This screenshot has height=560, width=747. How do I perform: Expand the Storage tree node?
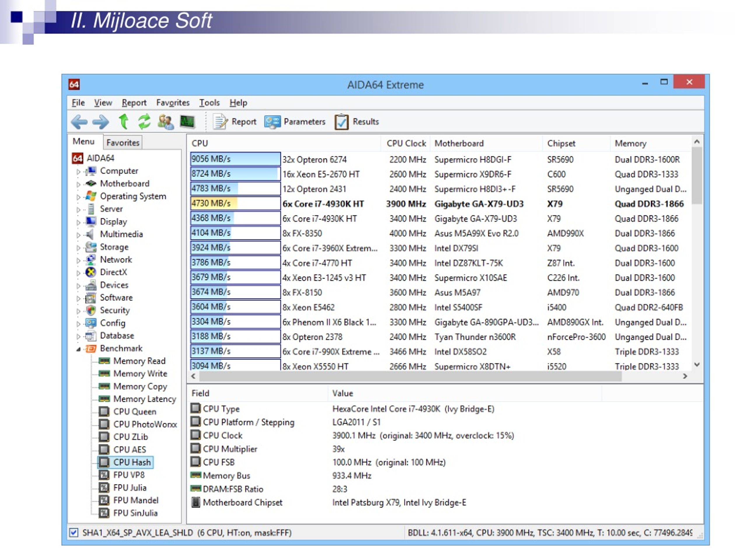(x=78, y=248)
